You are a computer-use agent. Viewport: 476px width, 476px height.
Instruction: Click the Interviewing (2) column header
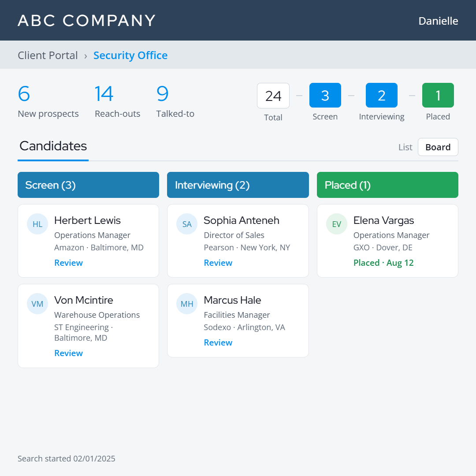238,185
